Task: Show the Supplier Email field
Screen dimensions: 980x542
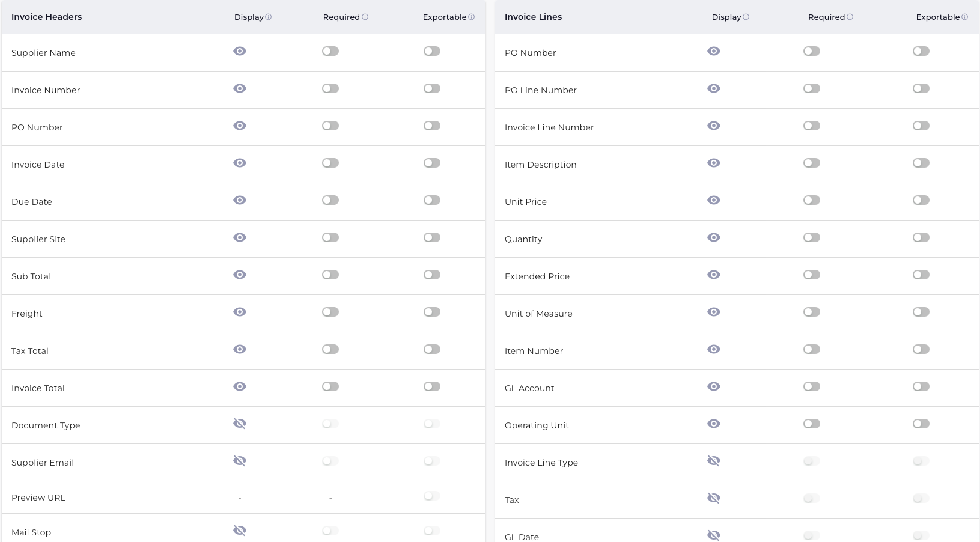Action: pos(240,461)
